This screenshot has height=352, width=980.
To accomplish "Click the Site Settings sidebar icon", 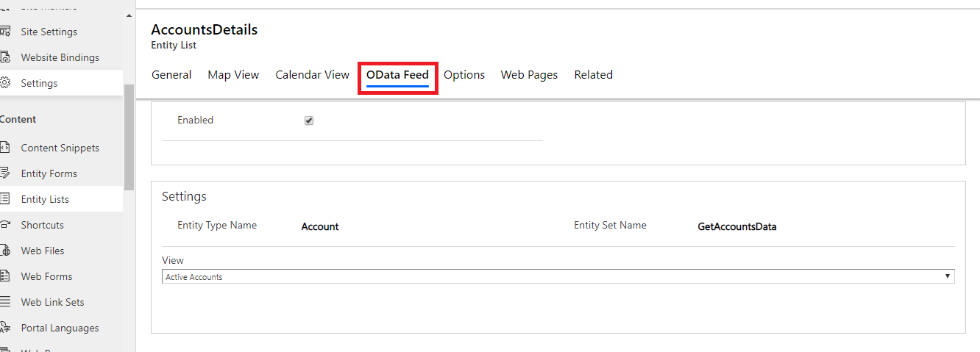I will [4, 32].
